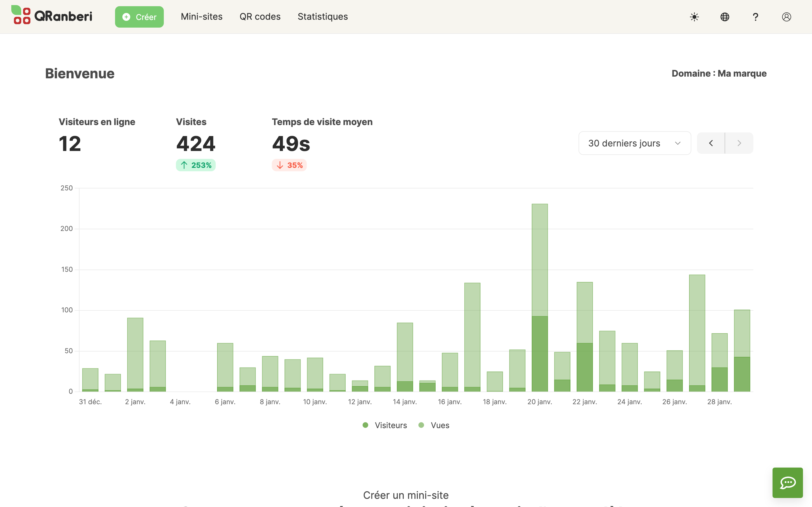This screenshot has height=507, width=812.
Task: Expand the 30 derniers jours dropdown
Action: click(634, 143)
